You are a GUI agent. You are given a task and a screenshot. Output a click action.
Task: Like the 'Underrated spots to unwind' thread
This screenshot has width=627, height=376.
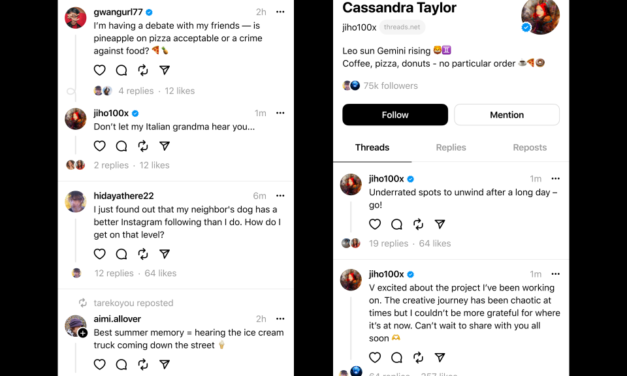coord(375,224)
